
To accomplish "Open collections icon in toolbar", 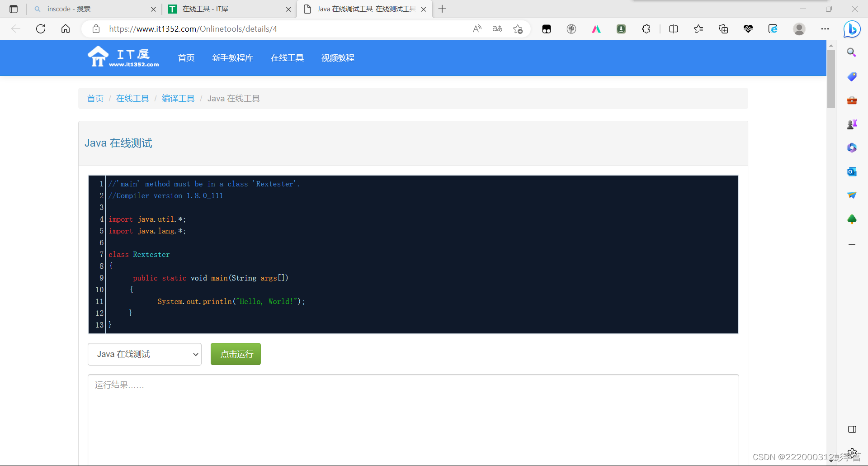I will click(x=723, y=29).
